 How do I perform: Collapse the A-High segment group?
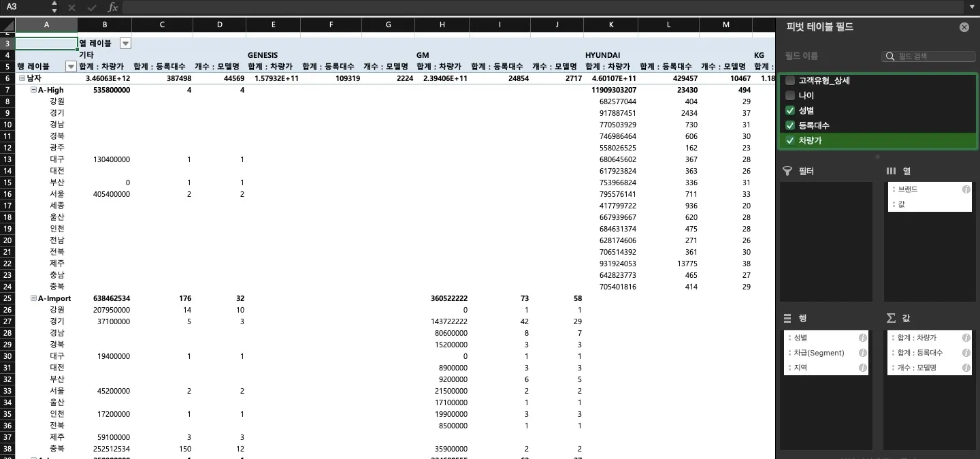click(x=33, y=90)
